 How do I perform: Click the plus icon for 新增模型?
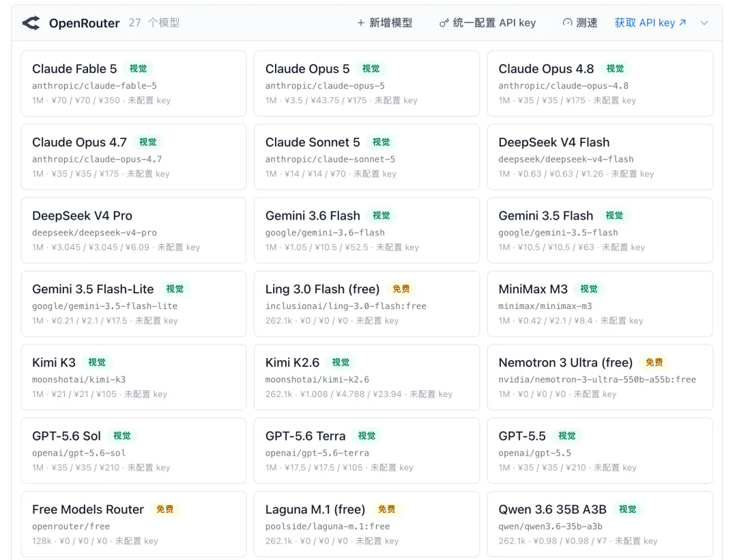click(x=360, y=23)
